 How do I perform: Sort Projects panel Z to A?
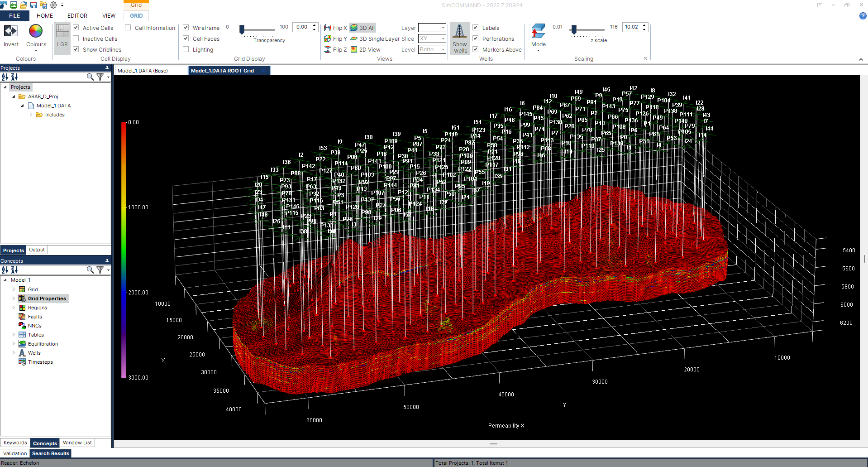(x=14, y=77)
